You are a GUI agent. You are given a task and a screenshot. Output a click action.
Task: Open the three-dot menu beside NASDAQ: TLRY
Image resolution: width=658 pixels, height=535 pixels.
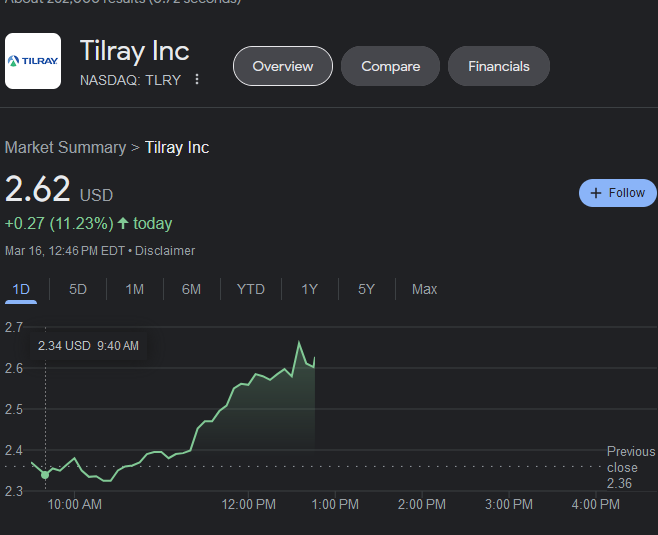pos(197,79)
